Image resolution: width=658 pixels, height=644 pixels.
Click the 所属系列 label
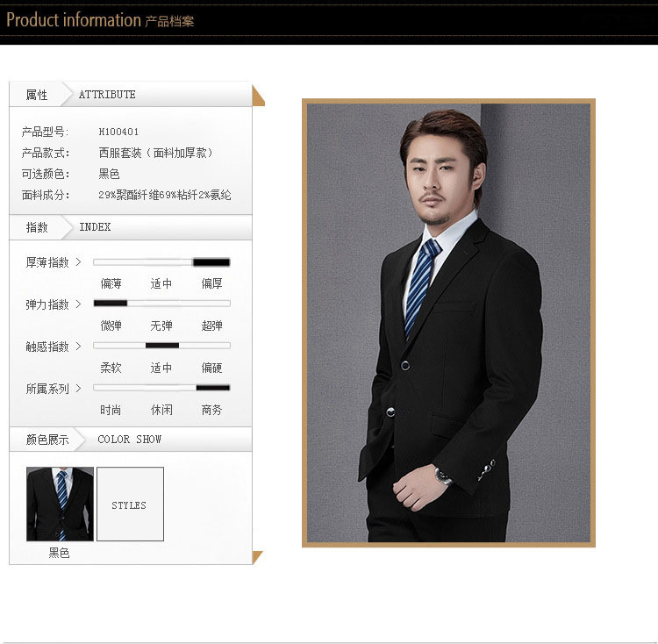[47, 389]
